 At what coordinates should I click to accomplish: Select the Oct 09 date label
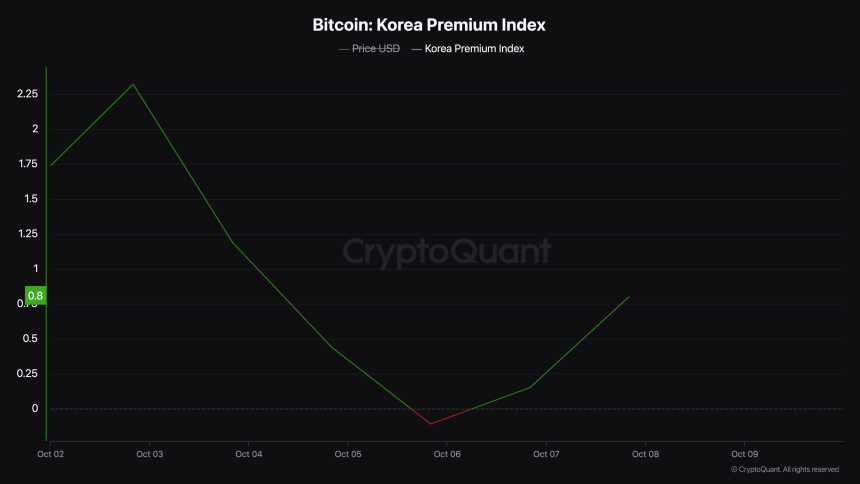(x=744, y=454)
